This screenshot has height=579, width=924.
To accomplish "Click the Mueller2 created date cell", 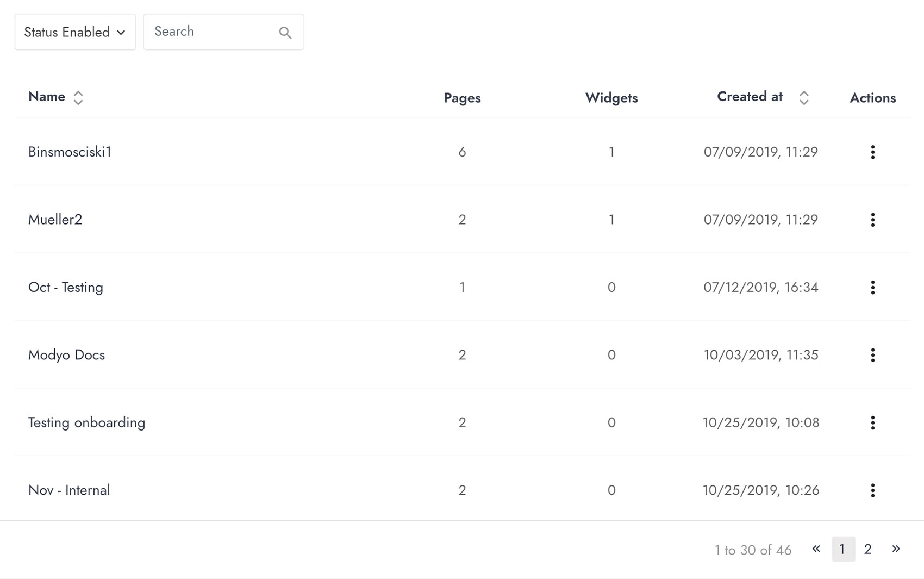I will tap(761, 219).
